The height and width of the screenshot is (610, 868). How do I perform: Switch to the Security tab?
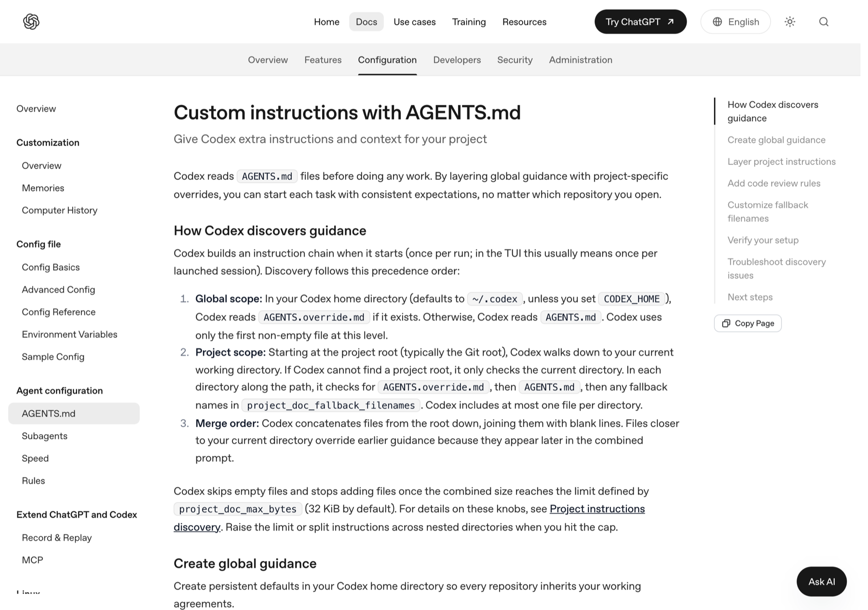pos(515,60)
